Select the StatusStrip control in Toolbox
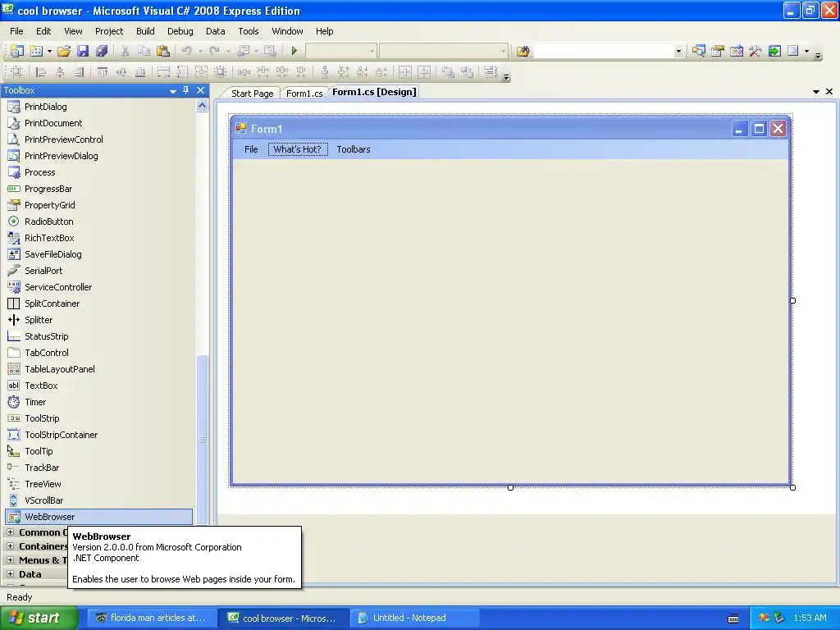The width and height of the screenshot is (840, 630). coord(99,336)
